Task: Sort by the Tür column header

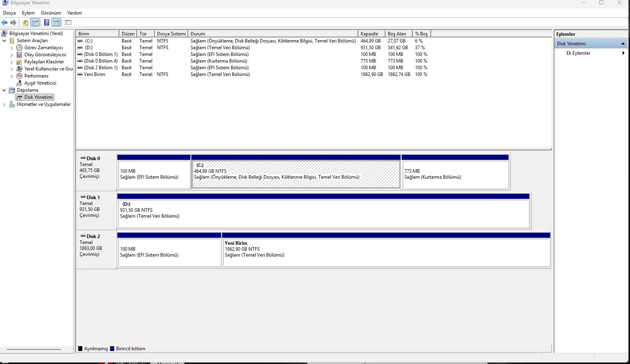Action: [145, 34]
